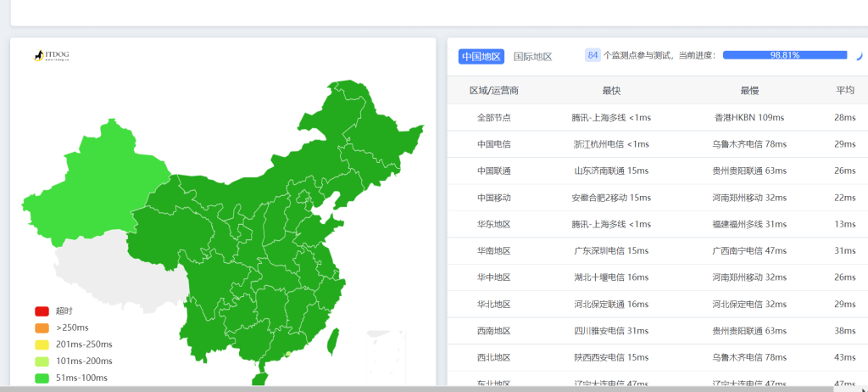Click the 51ms-100ms legend swatch

(42, 378)
